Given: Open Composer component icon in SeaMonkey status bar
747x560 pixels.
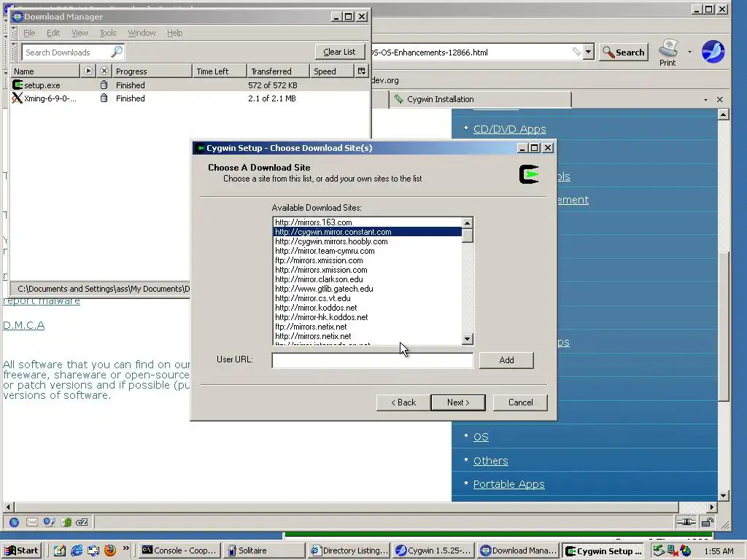Looking at the screenshot, I should [49, 522].
